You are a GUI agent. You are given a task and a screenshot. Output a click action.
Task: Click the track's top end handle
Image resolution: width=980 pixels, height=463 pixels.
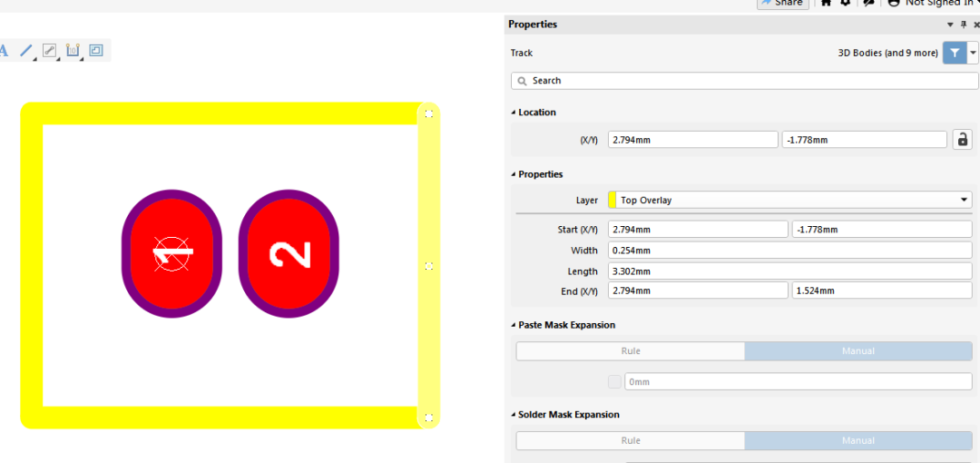coord(428,113)
